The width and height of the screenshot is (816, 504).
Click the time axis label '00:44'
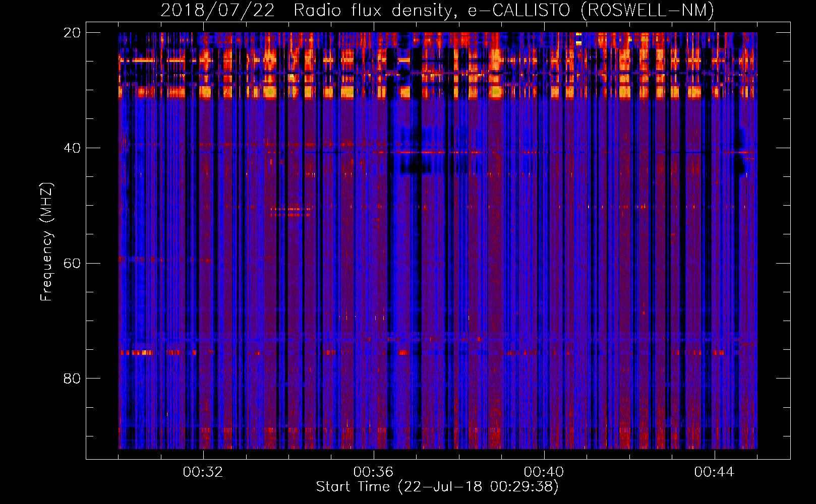[714, 472]
